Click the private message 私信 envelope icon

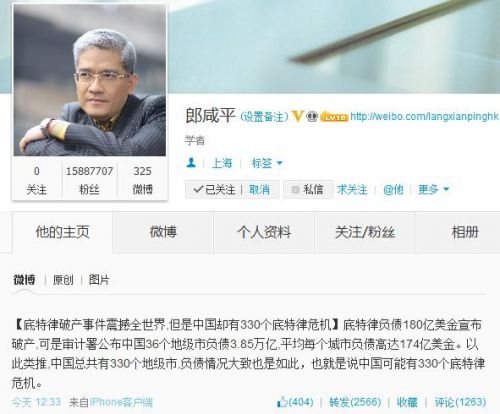295,189
